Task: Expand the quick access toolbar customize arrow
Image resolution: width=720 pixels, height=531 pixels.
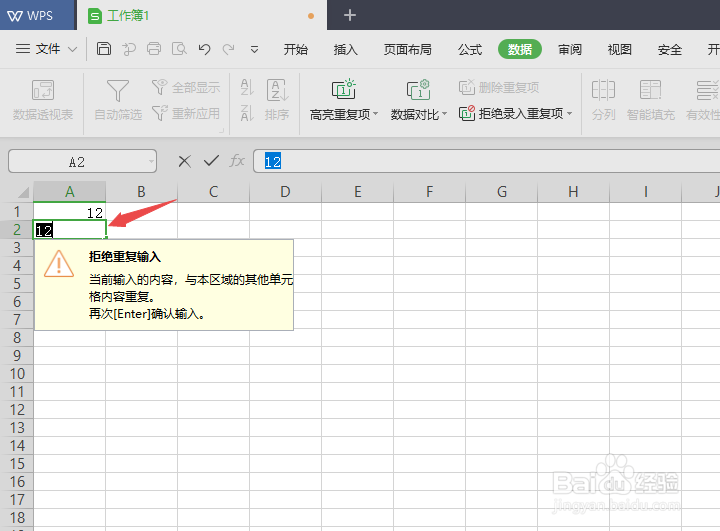Action: (x=254, y=49)
